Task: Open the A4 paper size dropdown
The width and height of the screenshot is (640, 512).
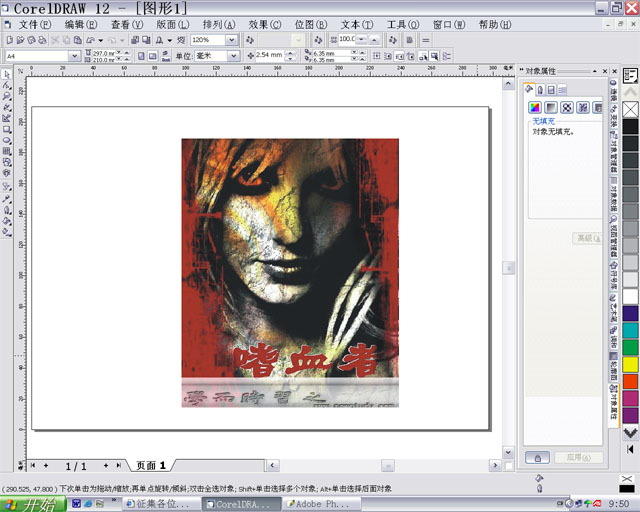Action: tap(74, 56)
